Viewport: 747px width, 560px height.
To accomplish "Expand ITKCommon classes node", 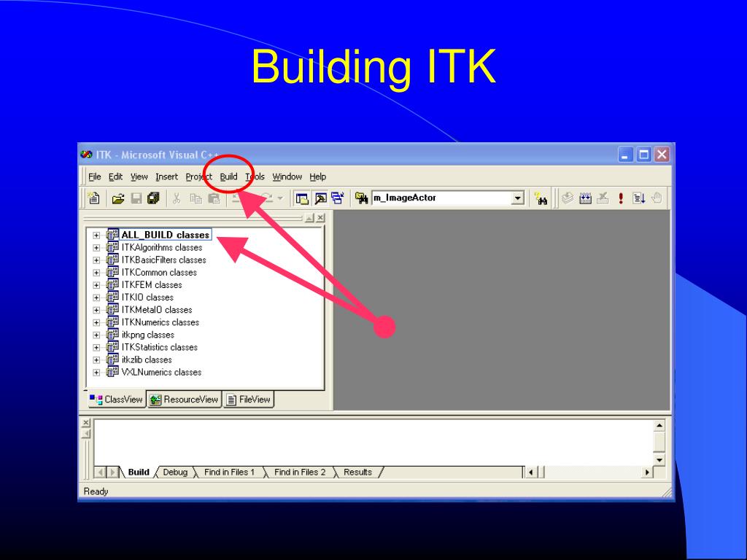I will pyautogui.click(x=96, y=273).
